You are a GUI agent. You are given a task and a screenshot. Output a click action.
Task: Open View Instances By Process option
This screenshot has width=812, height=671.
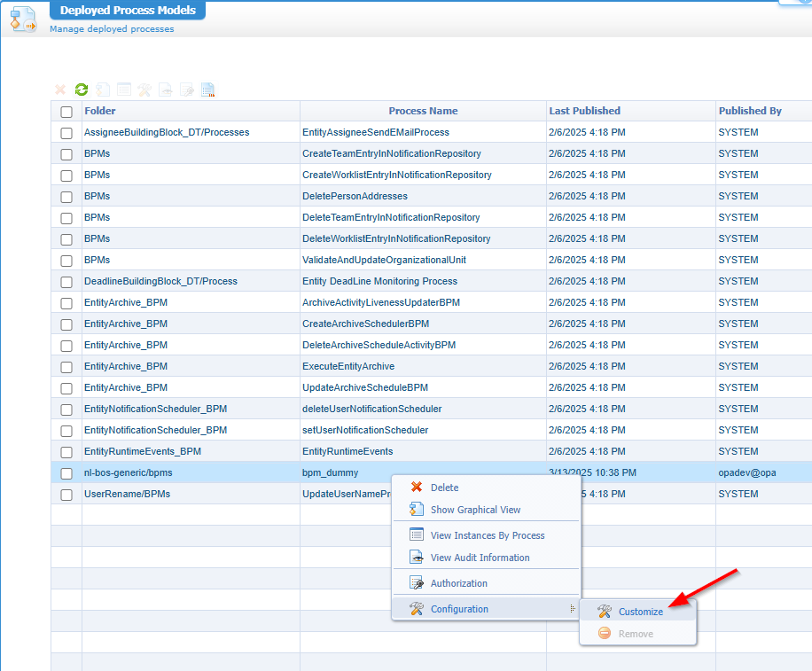tap(487, 535)
